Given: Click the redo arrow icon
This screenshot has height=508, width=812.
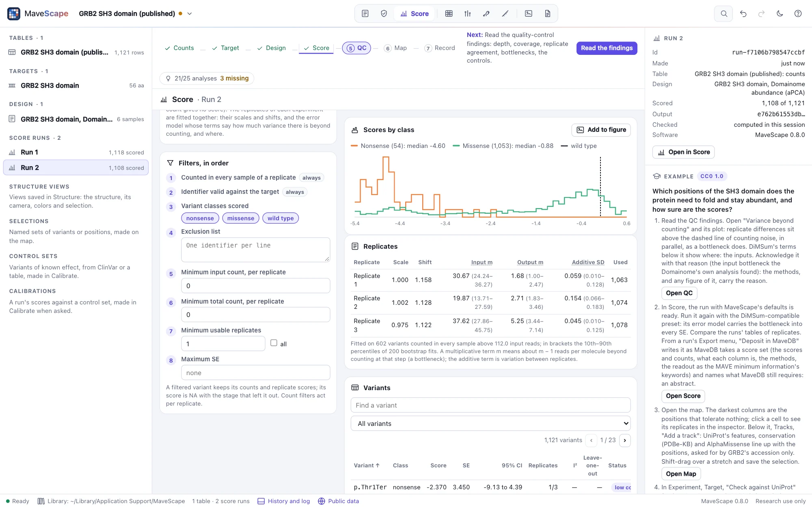Looking at the screenshot, I should click(761, 13).
